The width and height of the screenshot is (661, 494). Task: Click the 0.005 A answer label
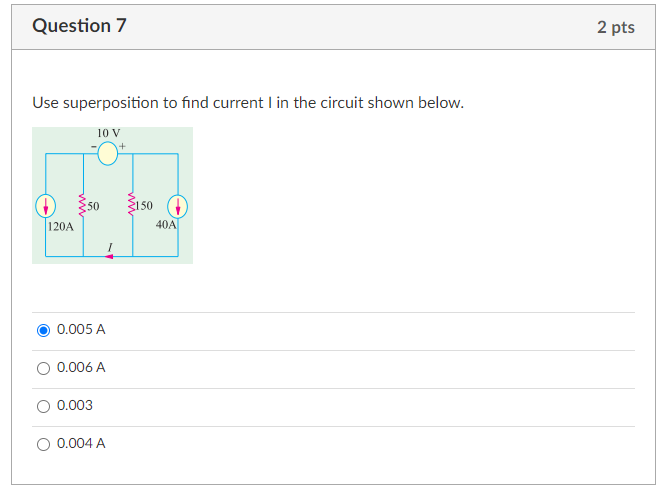81,329
